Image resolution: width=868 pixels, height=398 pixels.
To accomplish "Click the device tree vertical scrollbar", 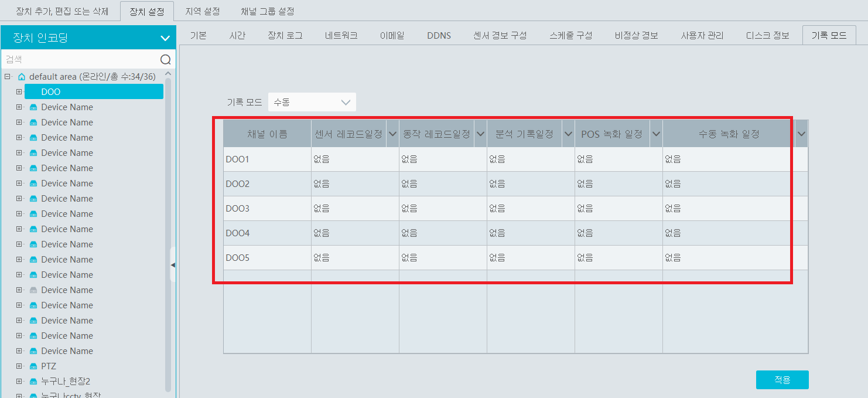I will 168,234.
